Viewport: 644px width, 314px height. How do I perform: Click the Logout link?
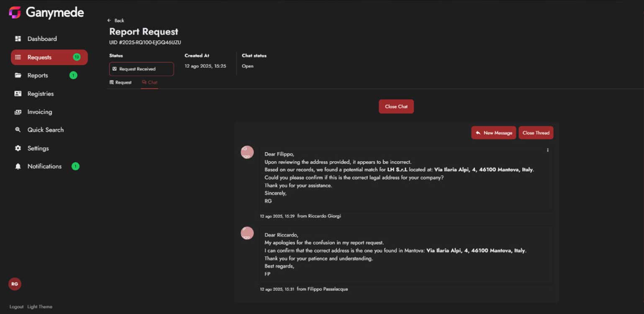pos(16,307)
